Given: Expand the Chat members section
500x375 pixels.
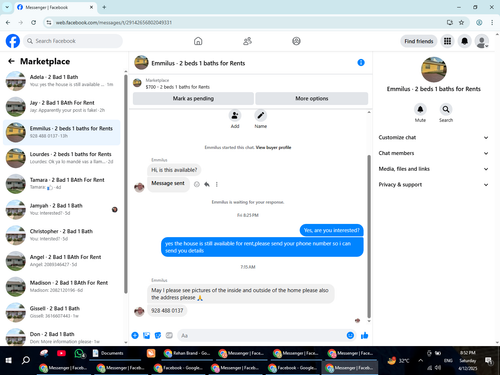Looking at the screenshot, I should 433,153.
